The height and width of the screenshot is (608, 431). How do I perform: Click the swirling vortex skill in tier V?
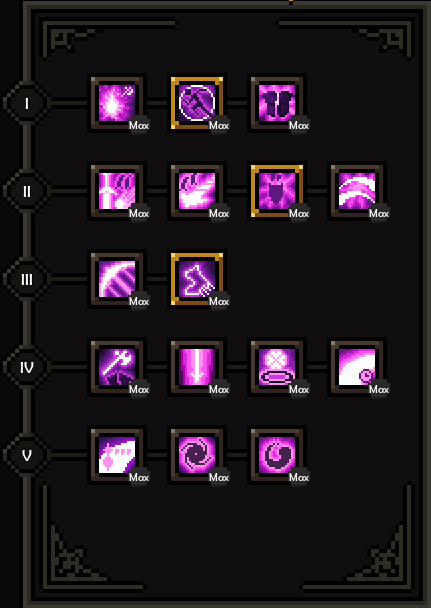click(x=197, y=455)
